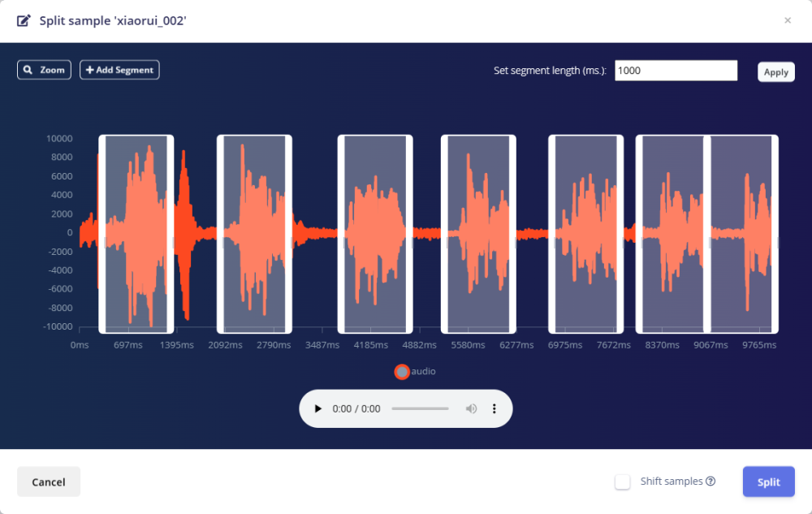Screen dimensions: 812x514
Task: Mute the audio player volume
Action: point(471,408)
